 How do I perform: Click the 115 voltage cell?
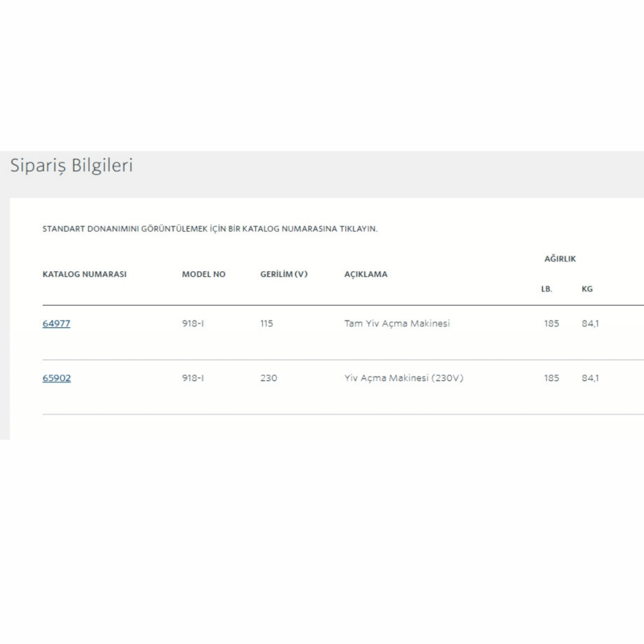coord(267,323)
